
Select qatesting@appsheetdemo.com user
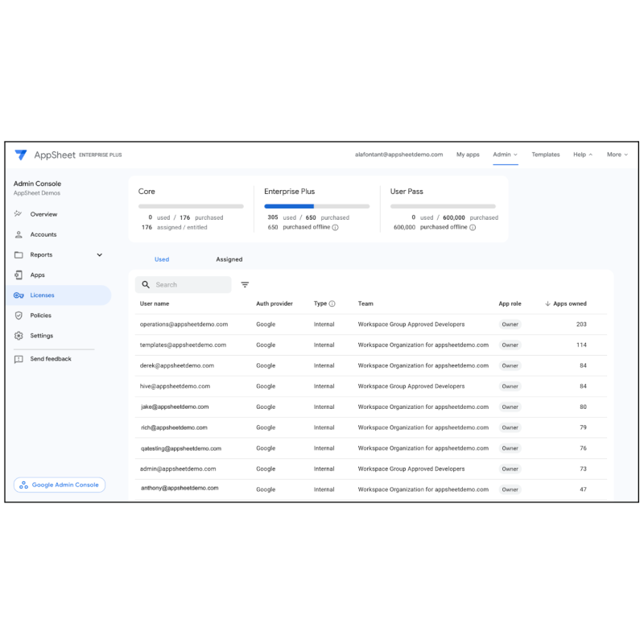(x=181, y=448)
